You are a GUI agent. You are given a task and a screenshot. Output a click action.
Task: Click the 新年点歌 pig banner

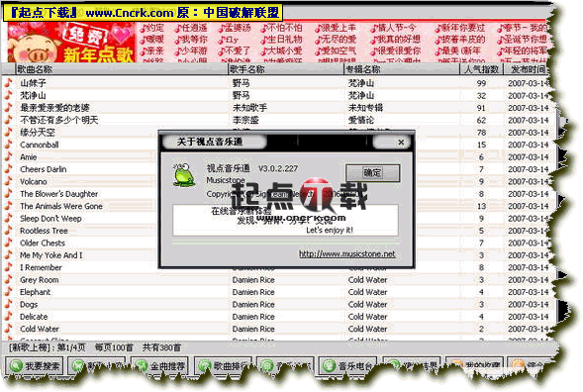[72, 42]
